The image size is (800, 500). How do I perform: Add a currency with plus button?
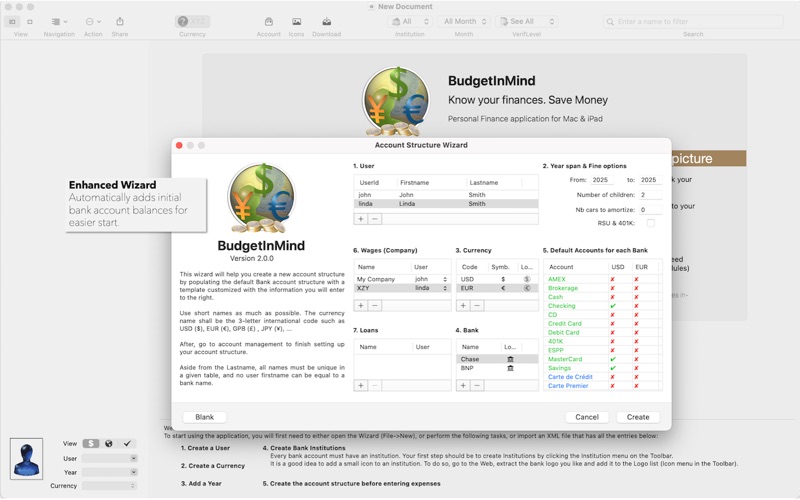tap(463, 306)
